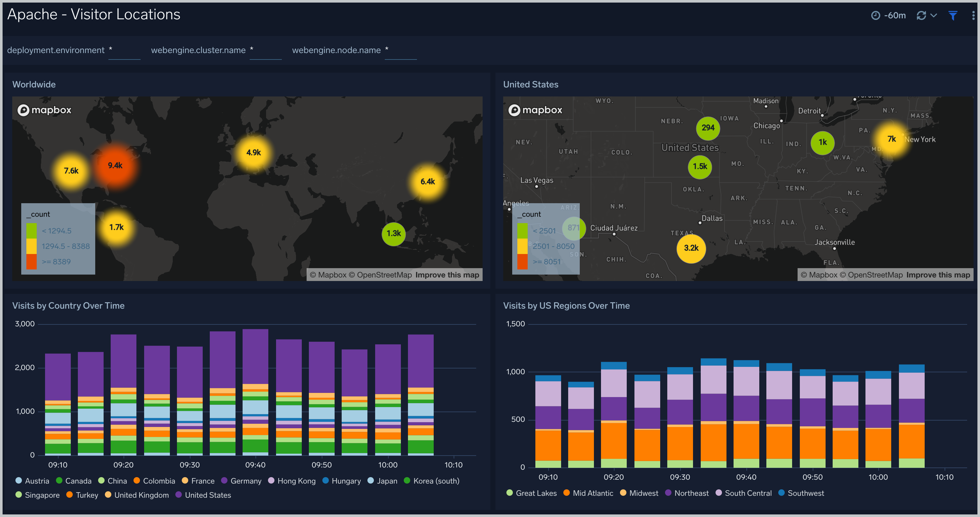Click the red >= 8389 legend swatch
The height and width of the screenshot is (517, 980).
pos(32,261)
